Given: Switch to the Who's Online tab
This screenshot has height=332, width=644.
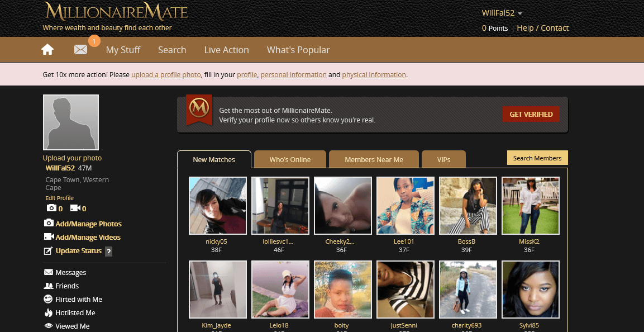Looking at the screenshot, I should pyautogui.click(x=290, y=159).
